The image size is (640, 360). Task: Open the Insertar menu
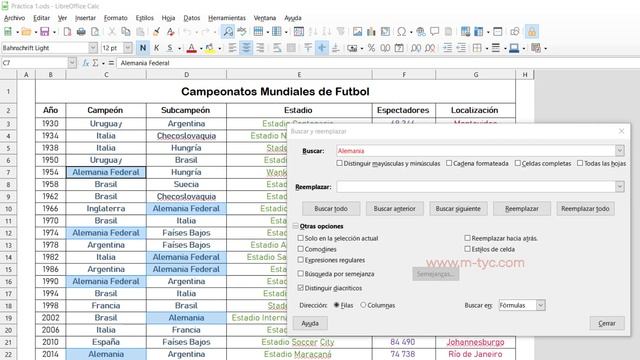click(x=85, y=18)
